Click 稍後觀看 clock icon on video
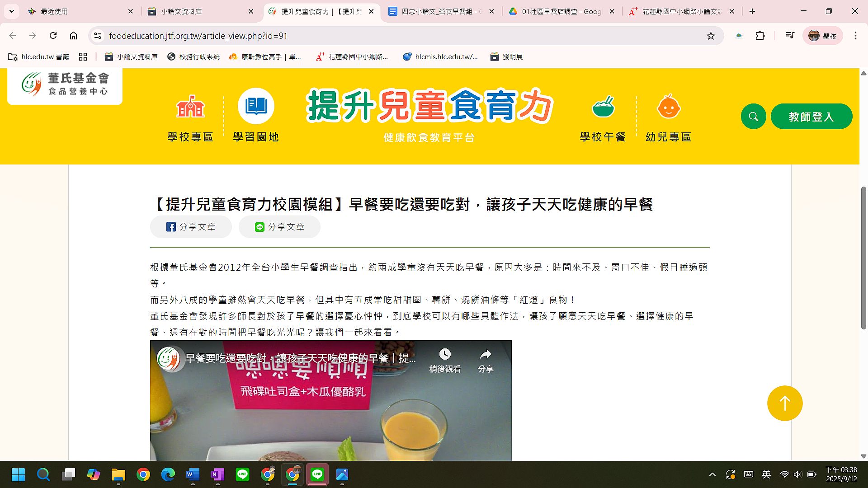Viewport: 868px width, 488px height. point(445,355)
